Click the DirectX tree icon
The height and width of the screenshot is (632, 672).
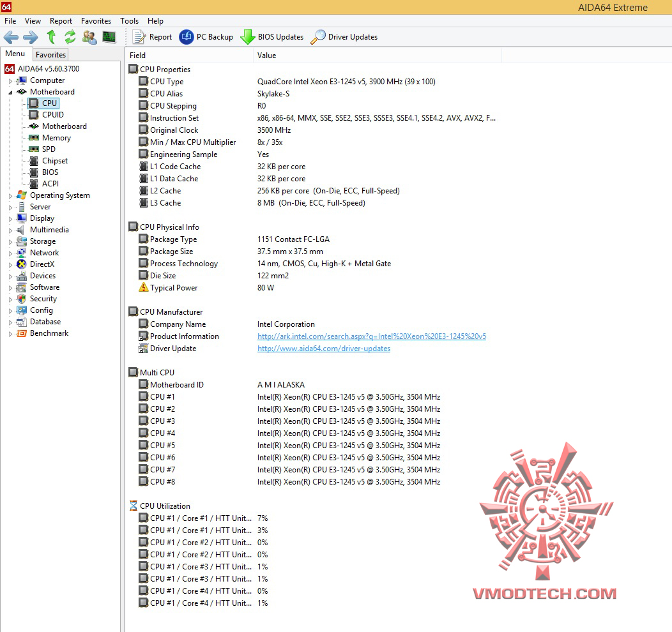coord(22,264)
